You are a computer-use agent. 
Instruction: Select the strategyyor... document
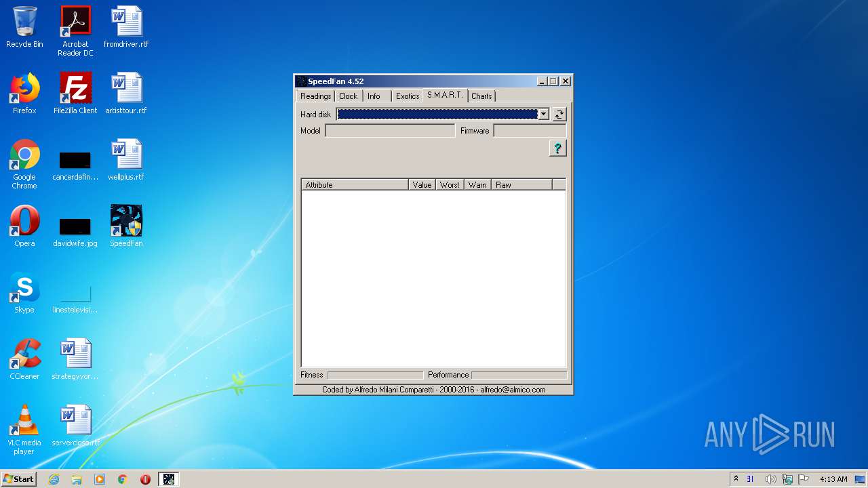75,359
